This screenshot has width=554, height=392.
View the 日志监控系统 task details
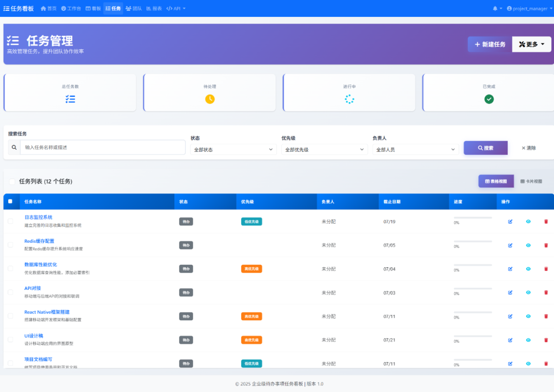(x=528, y=222)
